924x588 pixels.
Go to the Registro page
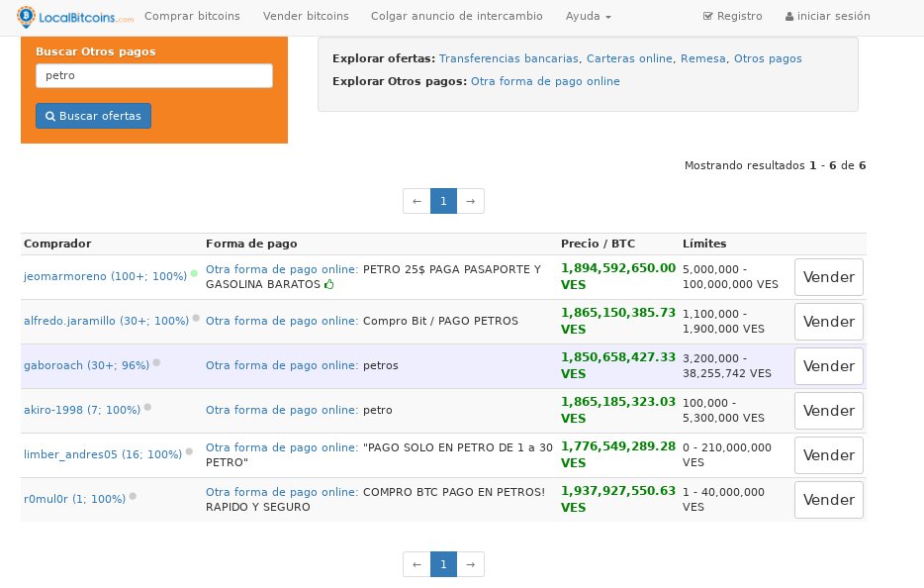(732, 16)
